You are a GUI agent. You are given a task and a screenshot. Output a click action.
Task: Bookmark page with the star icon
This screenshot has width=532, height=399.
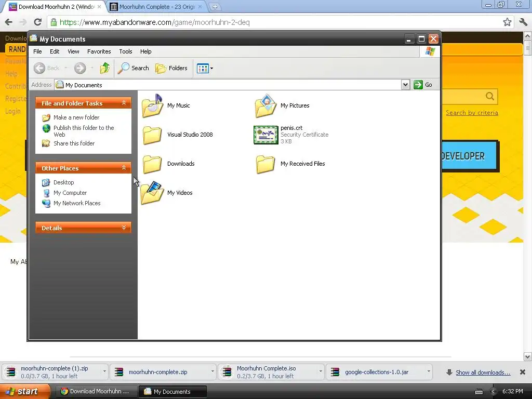[507, 22]
